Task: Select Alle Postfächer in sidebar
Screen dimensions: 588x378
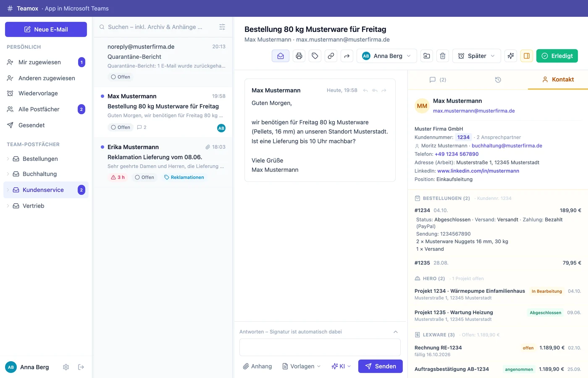Action: tap(46, 109)
